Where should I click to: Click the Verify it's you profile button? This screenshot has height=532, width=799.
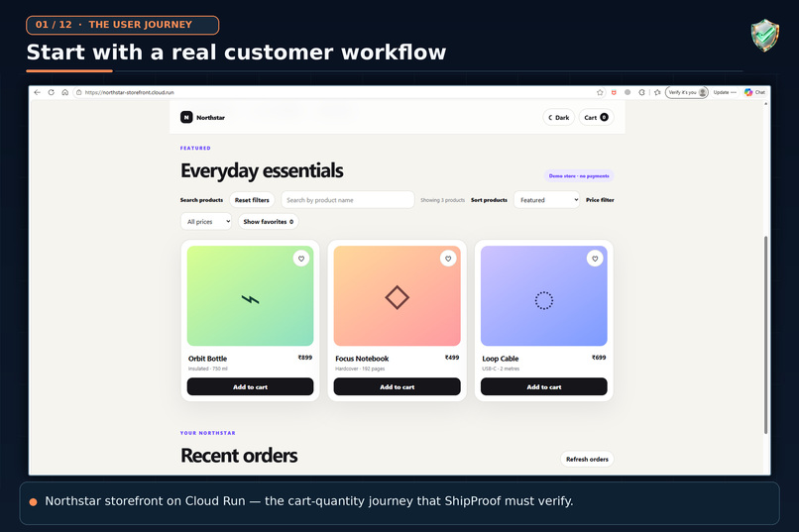pos(686,92)
